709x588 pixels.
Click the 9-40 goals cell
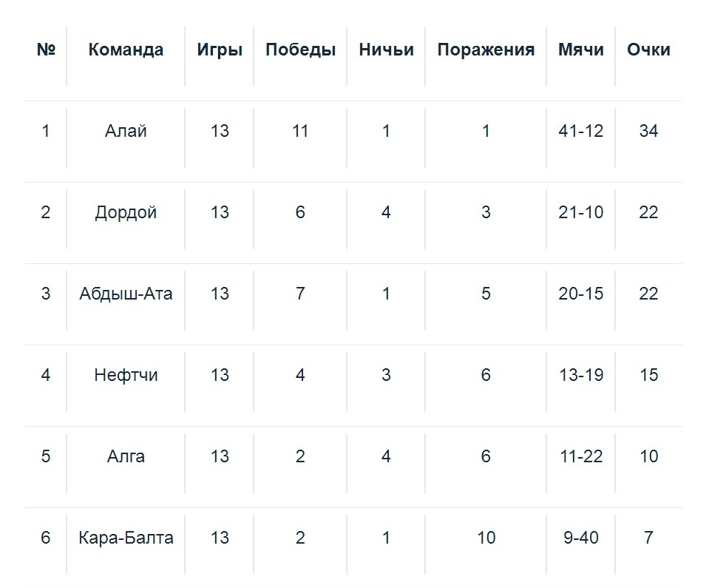(581, 538)
